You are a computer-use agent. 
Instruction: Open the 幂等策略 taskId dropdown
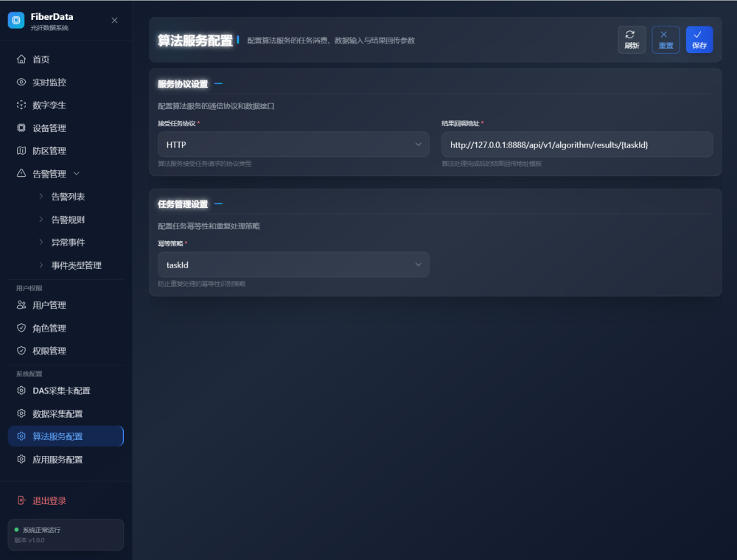coord(293,265)
